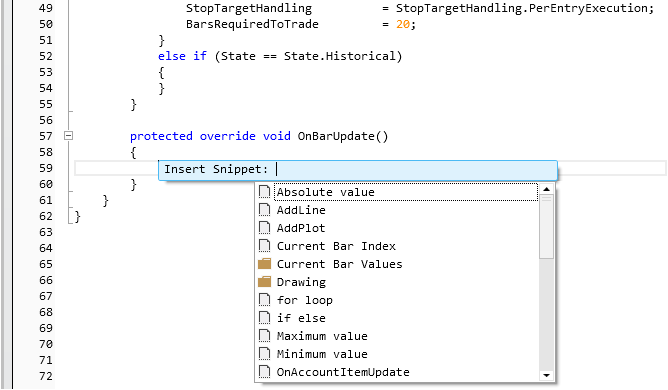
Task: Click the folder icon beside Current Bar Values
Action: click(265, 263)
